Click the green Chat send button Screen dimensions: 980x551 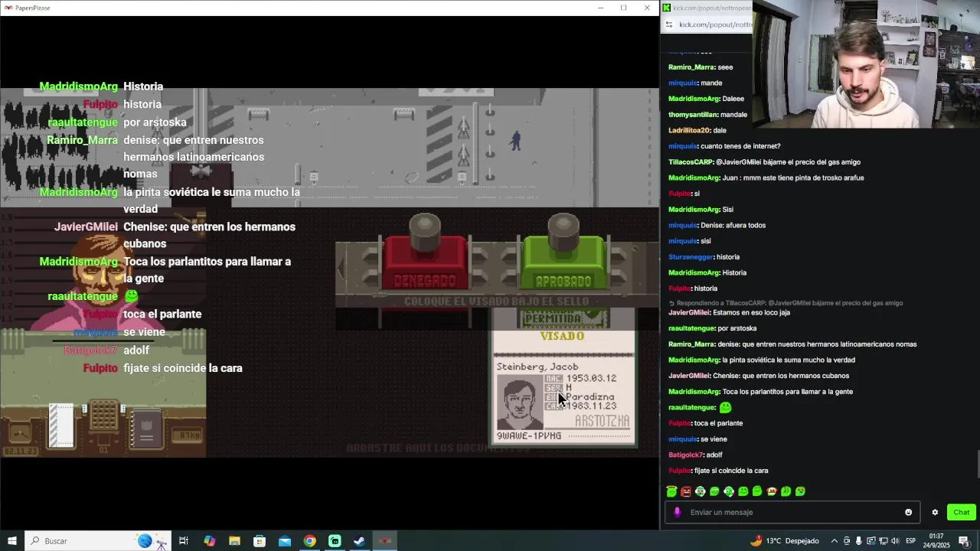(962, 513)
